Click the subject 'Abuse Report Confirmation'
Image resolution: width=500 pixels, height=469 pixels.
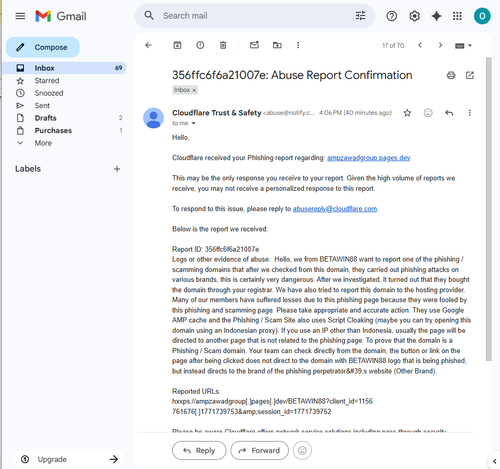(x=342, y=75)
